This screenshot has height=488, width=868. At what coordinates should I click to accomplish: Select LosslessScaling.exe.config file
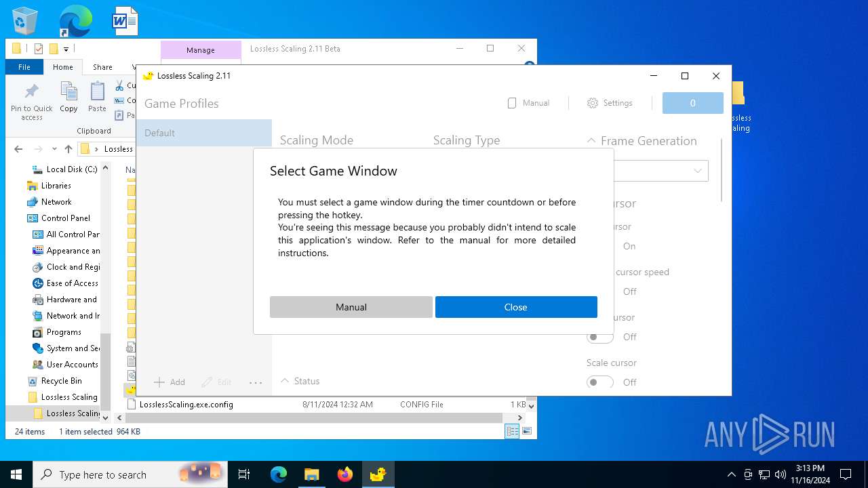coord(186,405)
